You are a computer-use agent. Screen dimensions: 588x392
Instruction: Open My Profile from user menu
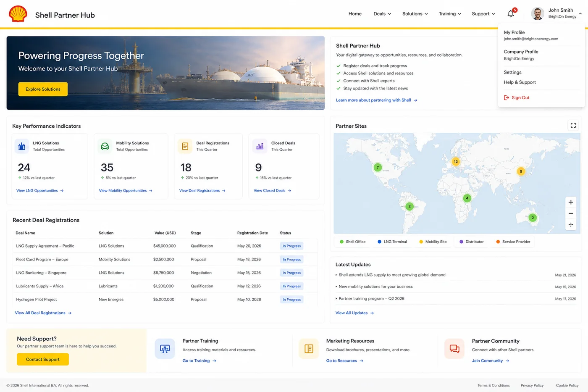pos(514,32)
